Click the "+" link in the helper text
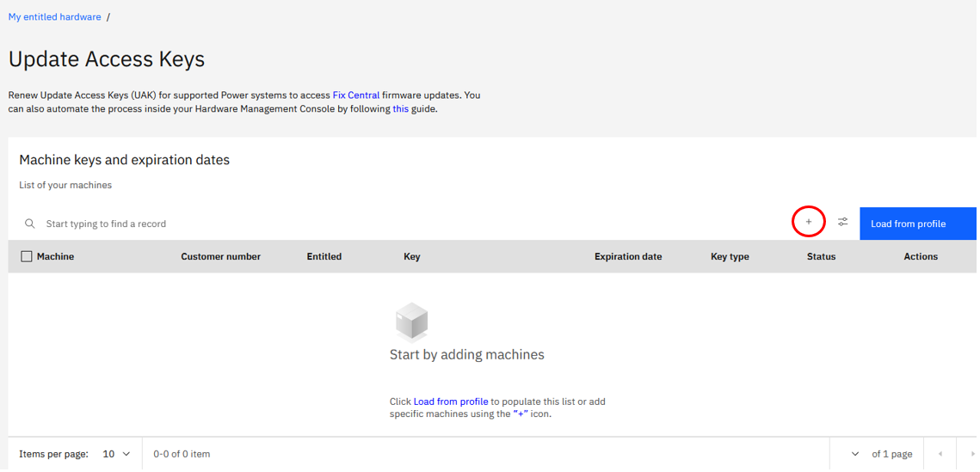Image resolution: width=980 pixels, height=472 pixels. pyautogui.click(x=520, y=414)
